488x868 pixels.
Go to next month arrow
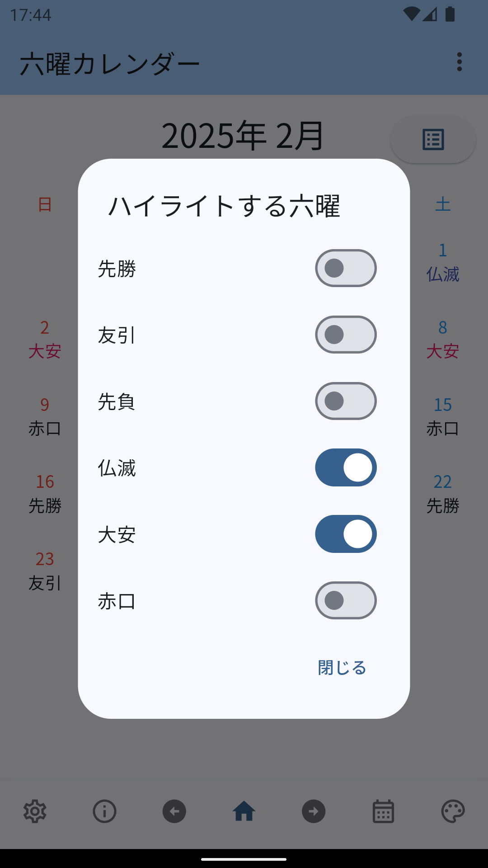coord(314,811)
